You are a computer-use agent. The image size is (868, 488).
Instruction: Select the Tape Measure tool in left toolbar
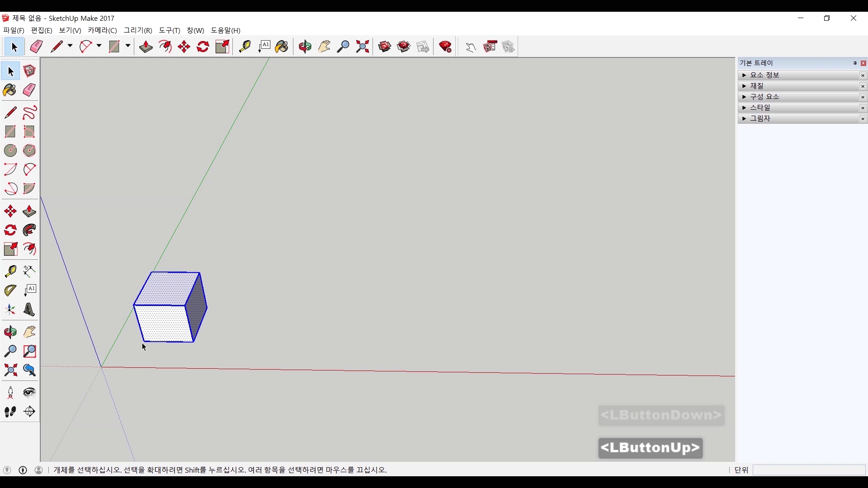tap(10, 271)
